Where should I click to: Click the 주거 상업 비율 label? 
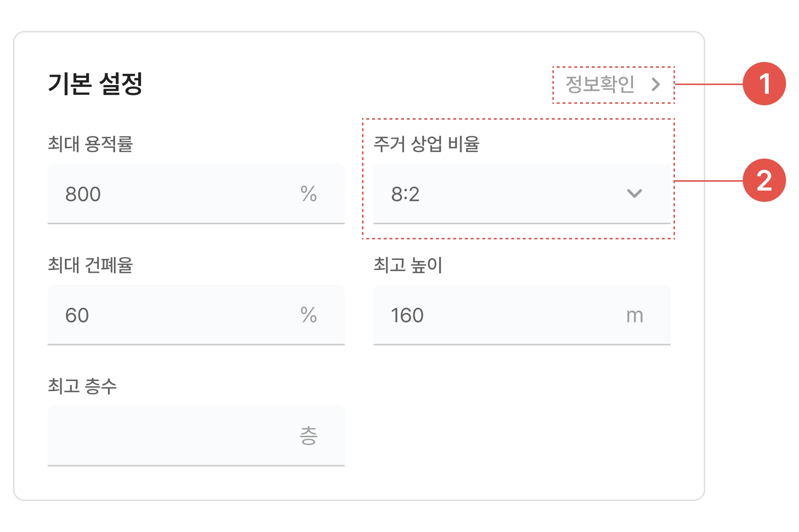tap(426, 144)
